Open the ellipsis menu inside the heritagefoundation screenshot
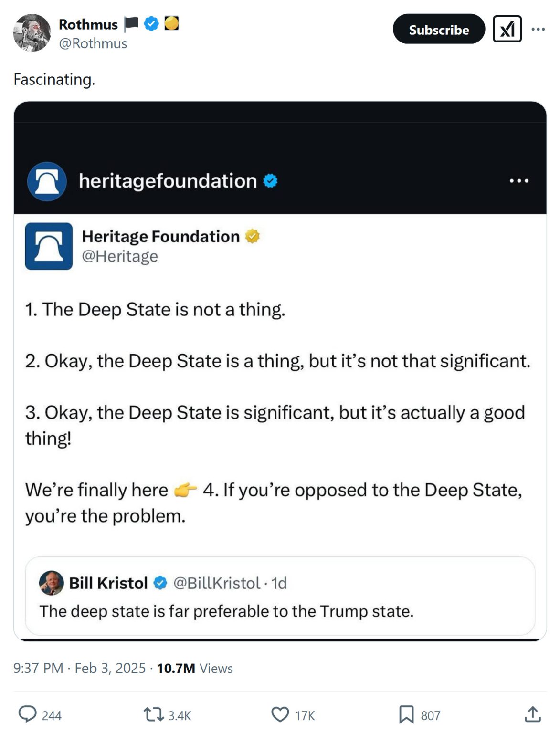 pyautogui.click(x=519, y=180)
